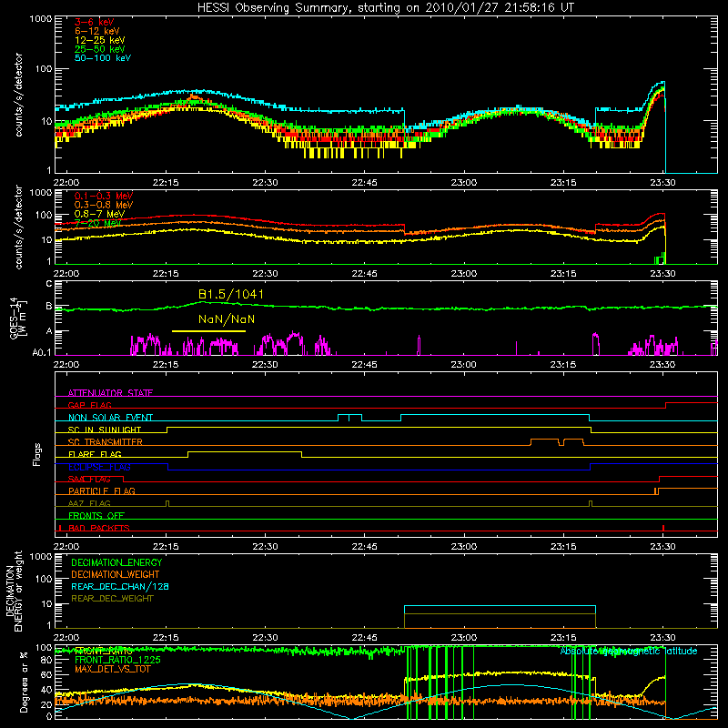
Task: Select the red 3-6 keV legend label
Action: pos(94,22)
